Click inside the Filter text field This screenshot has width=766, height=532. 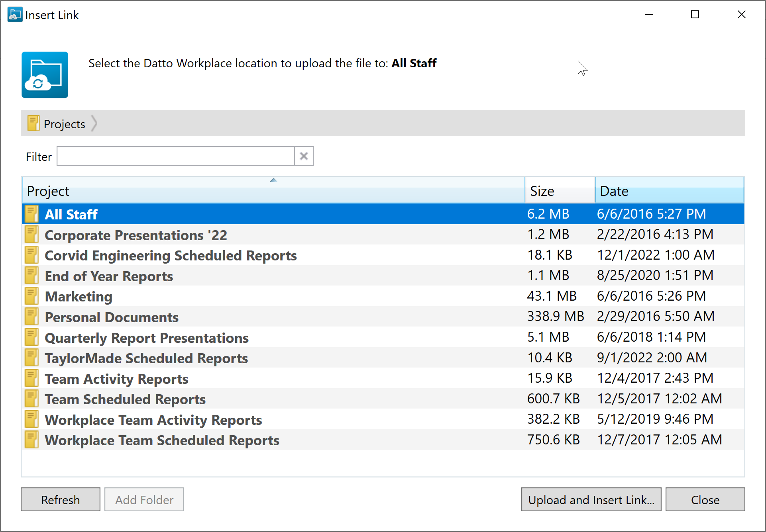click(175, 156)
